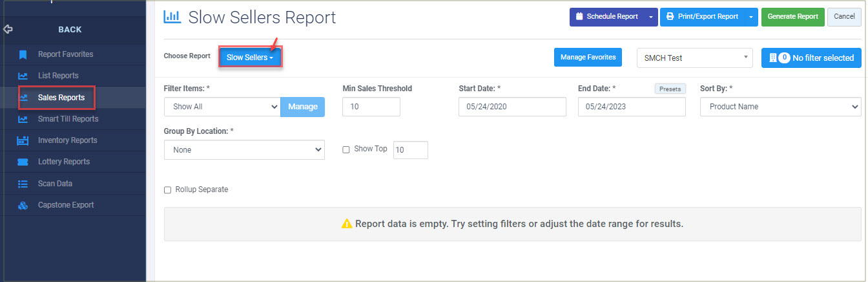Click the Presets button for dates
868x282 pixels.
point(670,89)
